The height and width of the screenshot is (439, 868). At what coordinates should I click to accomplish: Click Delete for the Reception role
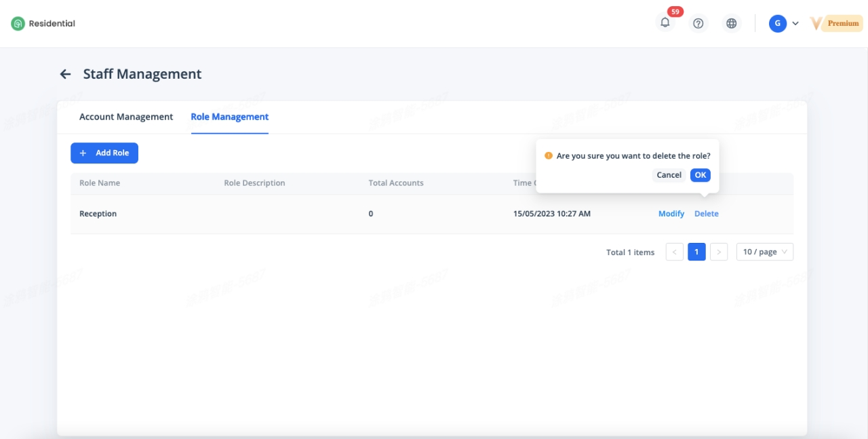point(706,214)
